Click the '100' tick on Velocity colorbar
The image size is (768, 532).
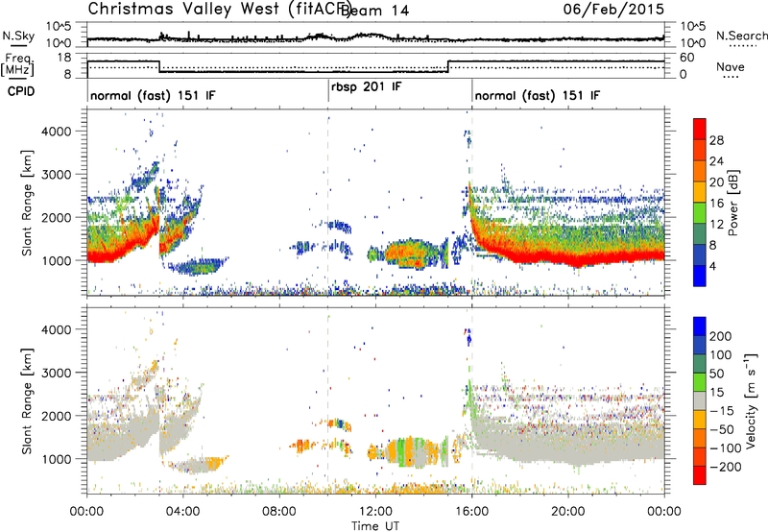click(x=721, y=355)
